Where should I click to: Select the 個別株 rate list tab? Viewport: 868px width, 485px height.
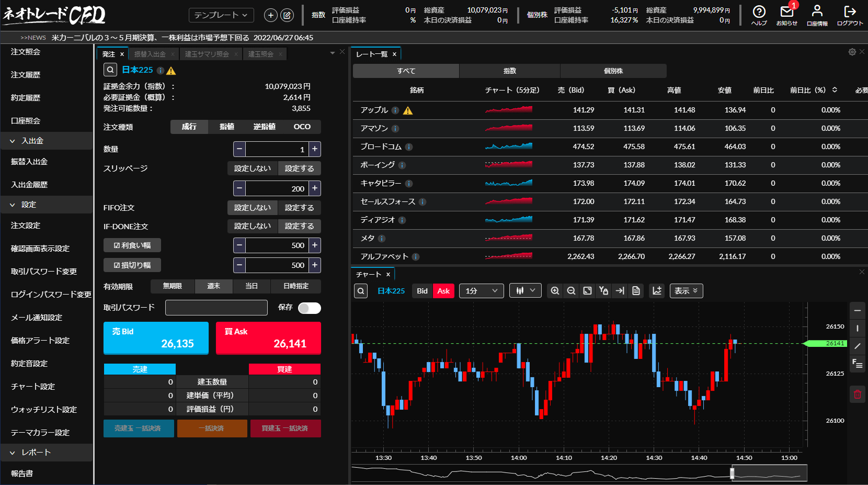613,71
